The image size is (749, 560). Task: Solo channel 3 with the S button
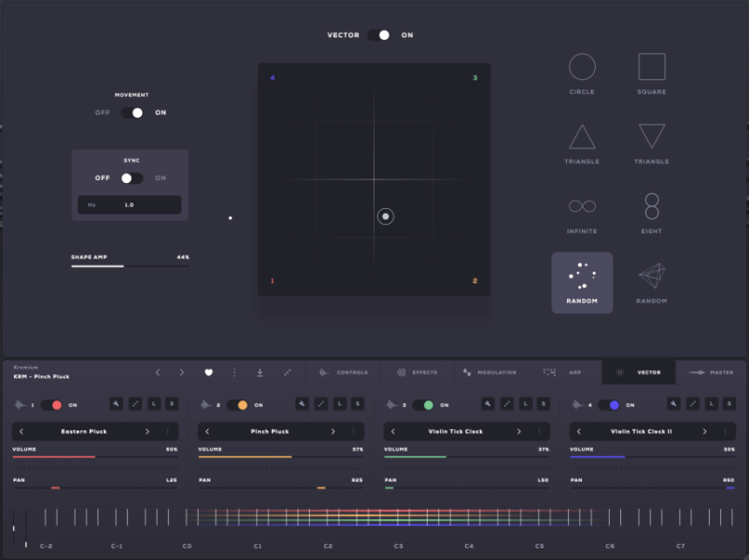(544, 404)
